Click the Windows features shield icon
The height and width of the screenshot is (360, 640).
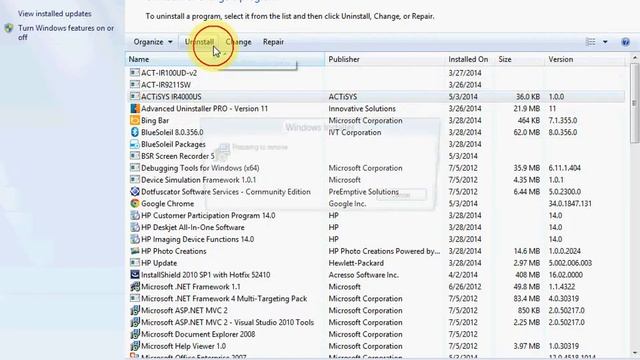coord(9,29)
